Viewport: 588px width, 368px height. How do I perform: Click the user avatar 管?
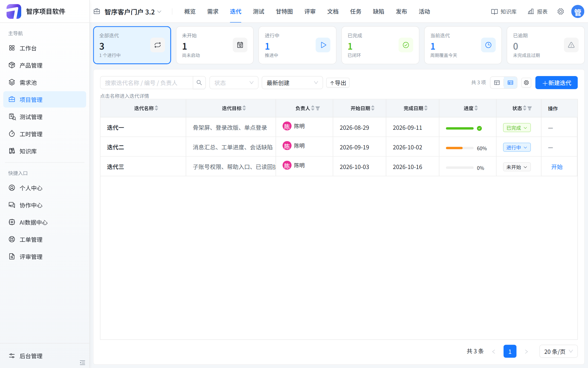[578, 11]
